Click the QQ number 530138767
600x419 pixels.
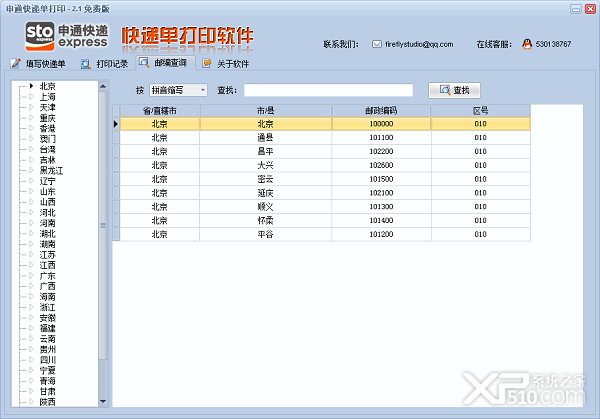[x=553, y=44]
